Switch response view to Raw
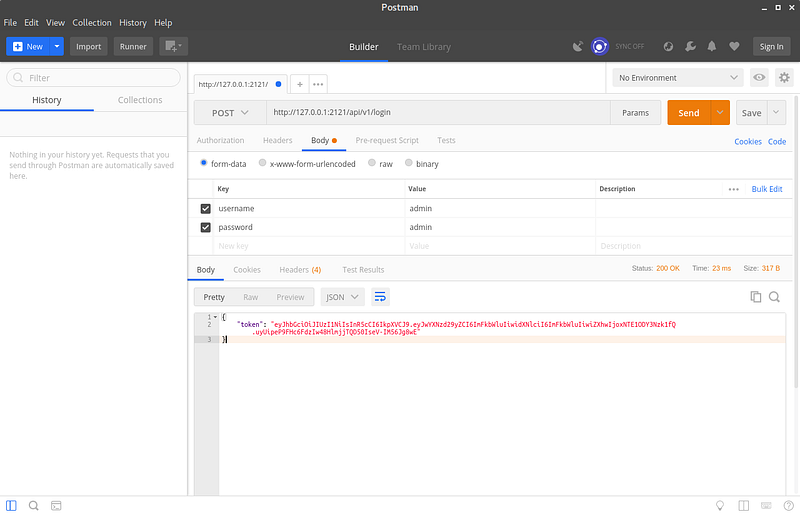The width and height of the screenshot is (800, 515). point(251,297)
